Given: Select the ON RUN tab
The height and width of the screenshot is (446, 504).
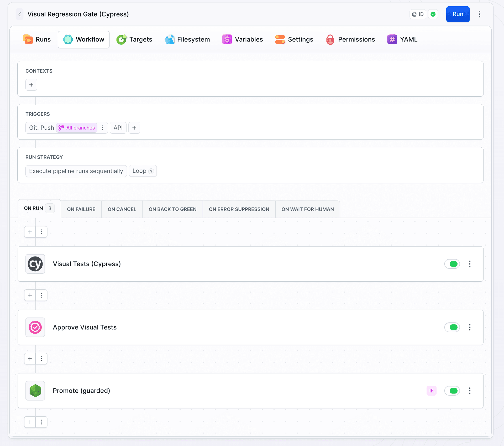Looking at the screenshot, I should click(x=39, y=208).
